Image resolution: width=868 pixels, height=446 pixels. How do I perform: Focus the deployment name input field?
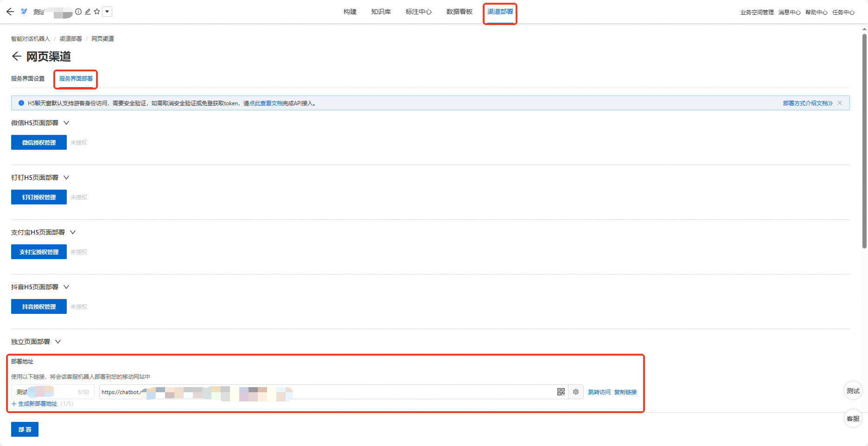tap(53, 392)
